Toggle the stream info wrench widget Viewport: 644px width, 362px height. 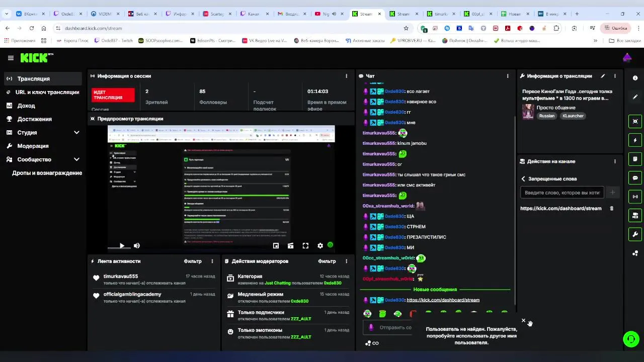[x=635, y=234]
